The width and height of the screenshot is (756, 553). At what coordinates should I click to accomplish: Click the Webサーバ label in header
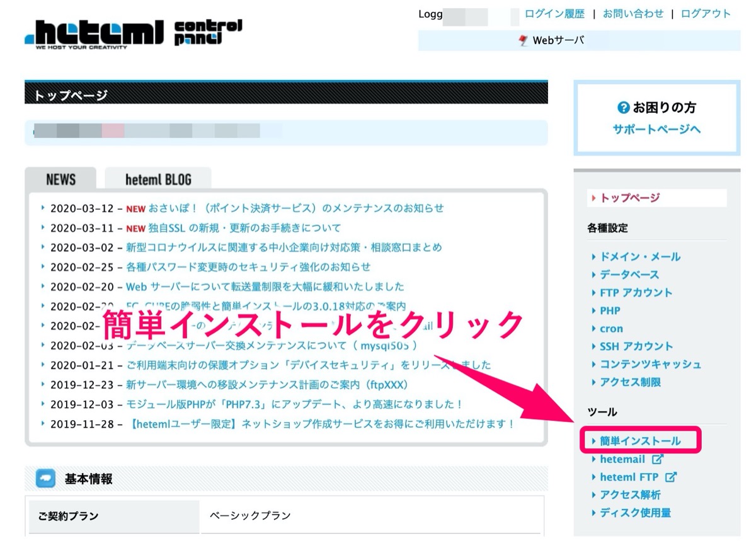click(x=558, y=40)
